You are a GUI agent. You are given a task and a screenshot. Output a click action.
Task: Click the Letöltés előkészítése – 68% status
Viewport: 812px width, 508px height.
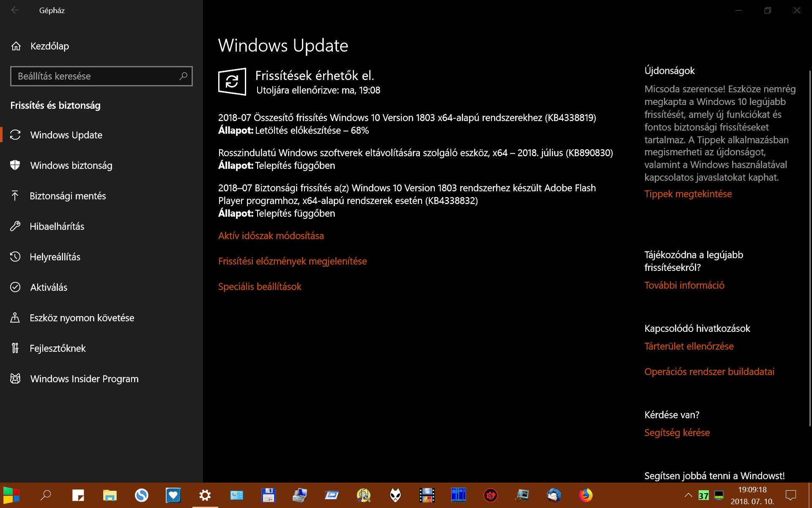pyautogui.click(x=312, y=130)
